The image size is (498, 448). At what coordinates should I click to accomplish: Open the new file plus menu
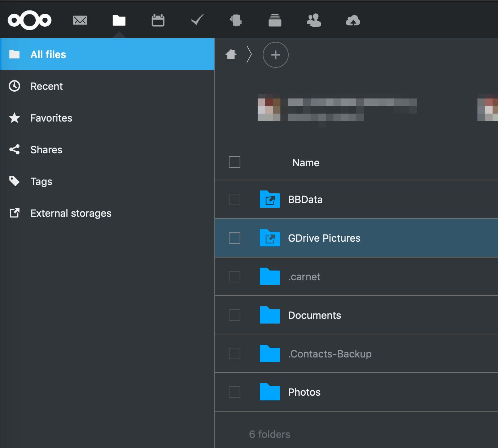click(x=275, y=55)
